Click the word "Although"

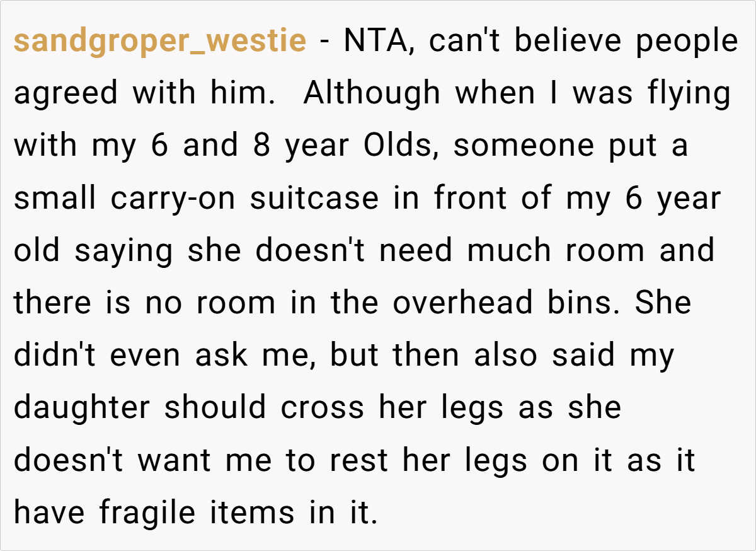[x=371, y=94]
